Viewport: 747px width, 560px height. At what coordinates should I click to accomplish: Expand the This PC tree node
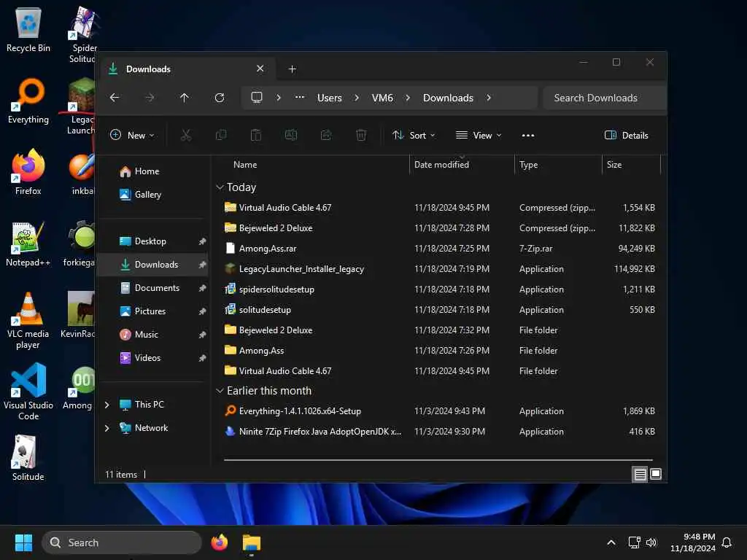pyautogui.click(x=107, y=405)
